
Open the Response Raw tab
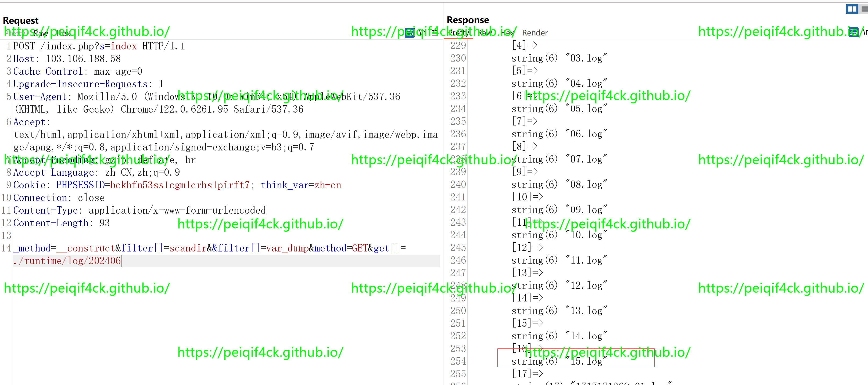pos(485,33)
